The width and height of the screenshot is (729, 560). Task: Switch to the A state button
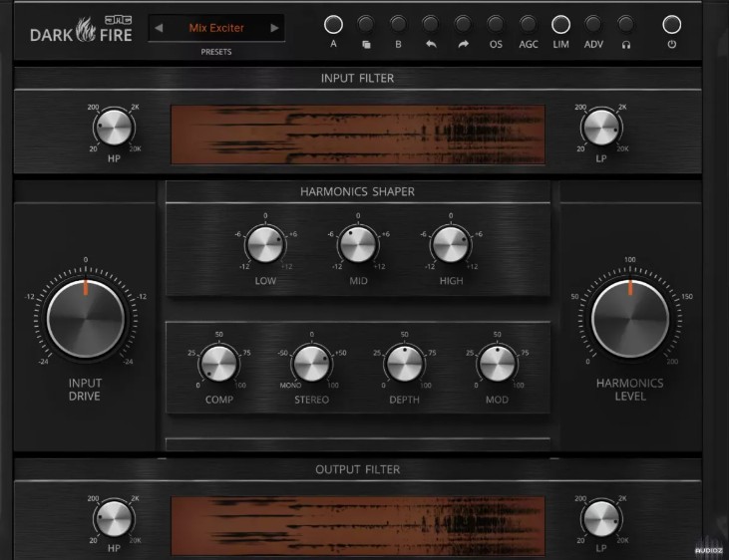click(x=333, y=25)
